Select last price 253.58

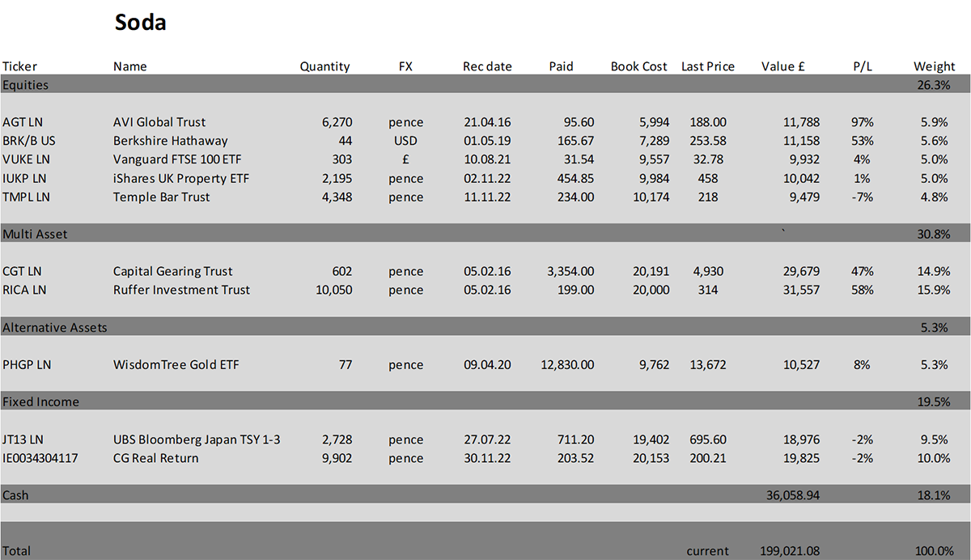(x=708, y=141)
